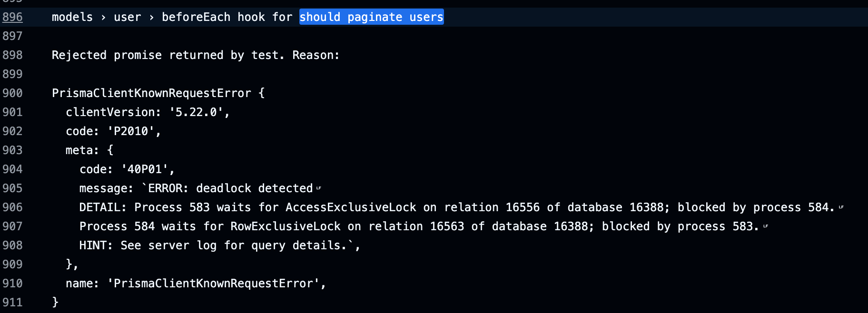Select line number 904

coord(12,169)
